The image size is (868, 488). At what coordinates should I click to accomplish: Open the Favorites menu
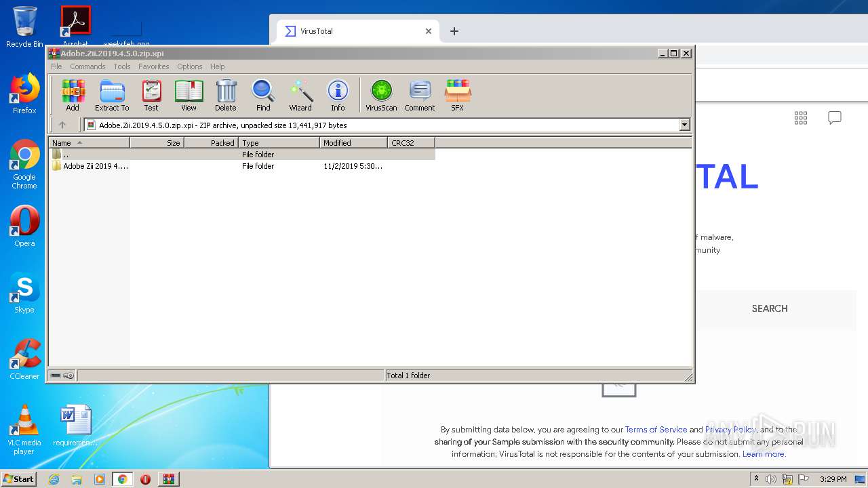[x=154, y=66]
